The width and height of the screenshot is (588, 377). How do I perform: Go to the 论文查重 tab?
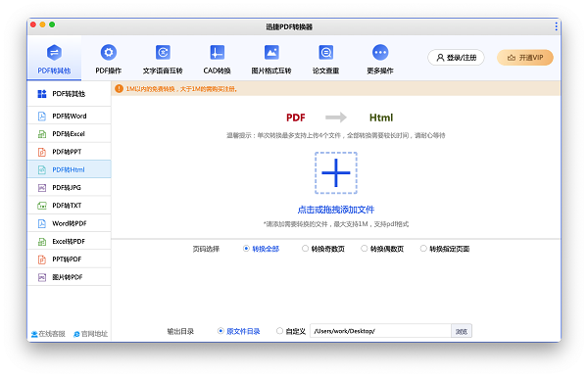pos(325,59)
